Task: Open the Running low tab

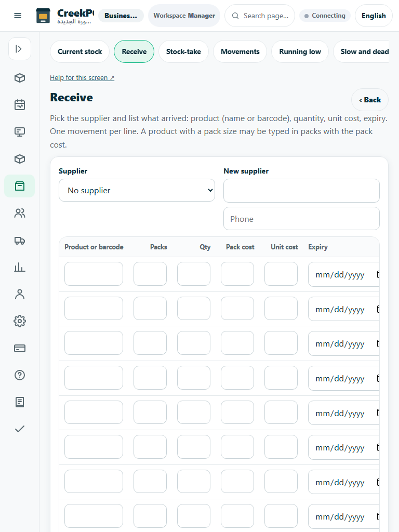Action: click(300, 51)
